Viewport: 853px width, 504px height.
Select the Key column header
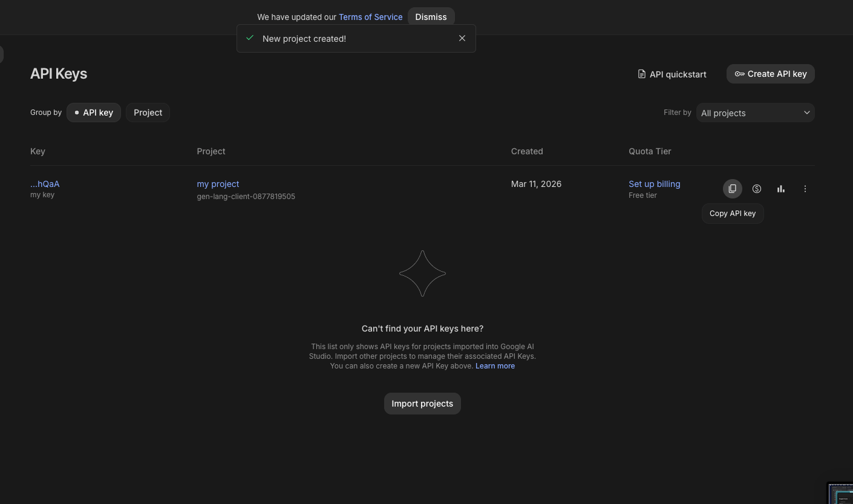[38, 151]
